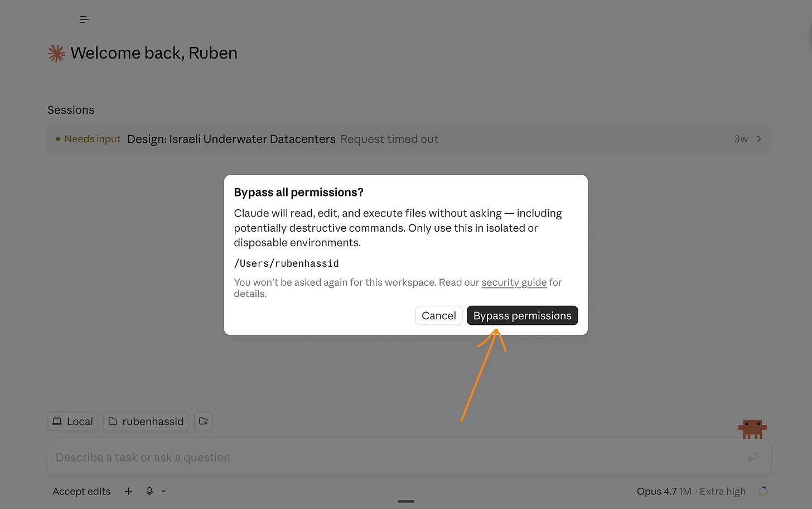This screenshot has width=812, height=509.
Task: Click the bottom drag handle bar
Action: (406, 501)
